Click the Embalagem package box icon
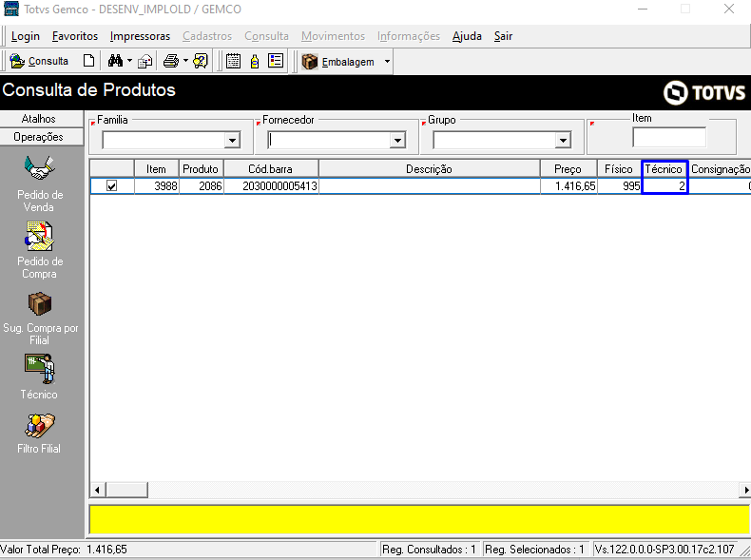Viewport: 751px width, 560px height. click(x=310, y=62)
